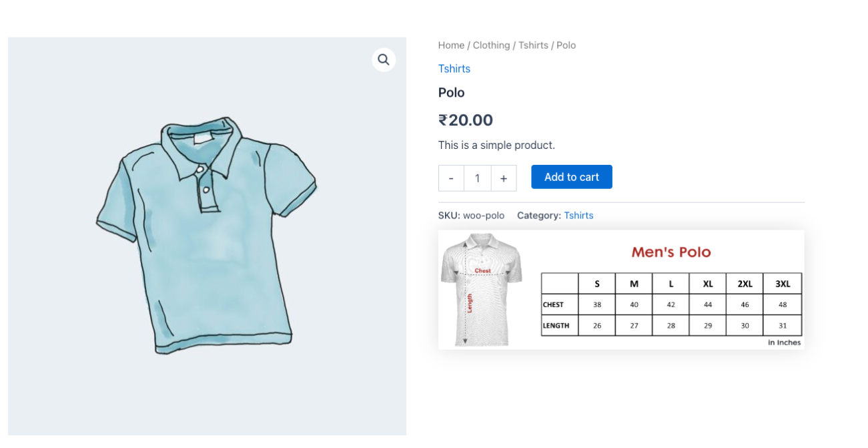Click the polo measurement diagram in size chart

[481, 289]
